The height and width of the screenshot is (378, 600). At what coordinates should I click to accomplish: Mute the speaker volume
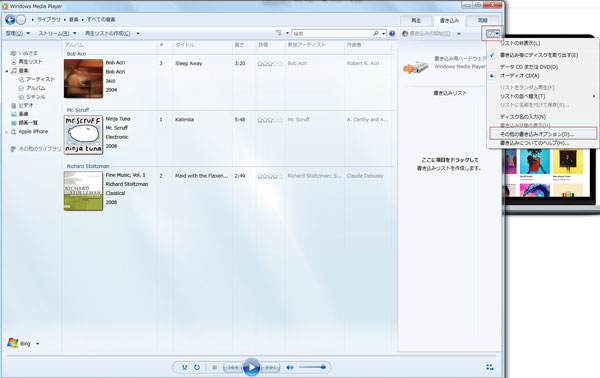(290, 367)
